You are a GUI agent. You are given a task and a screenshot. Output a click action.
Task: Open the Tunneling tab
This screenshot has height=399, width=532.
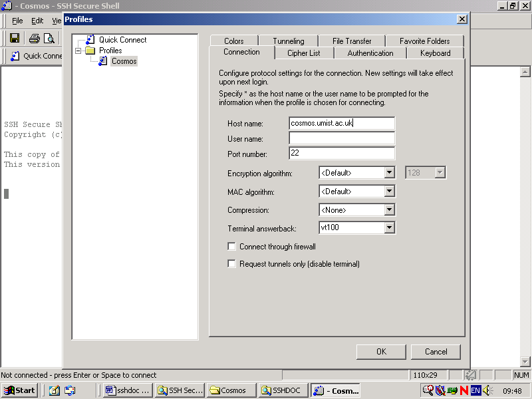click(x=288, y=41)
